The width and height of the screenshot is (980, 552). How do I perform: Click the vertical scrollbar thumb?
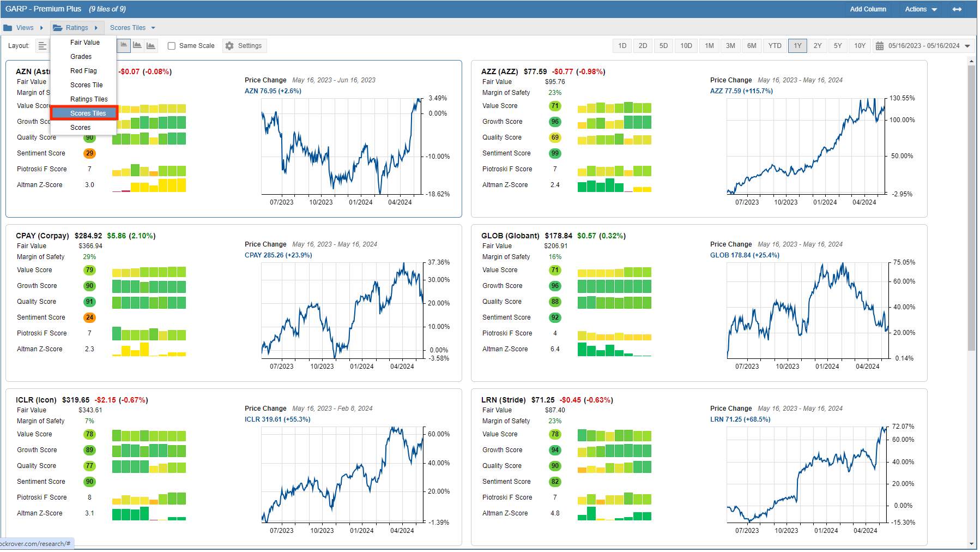971,208
